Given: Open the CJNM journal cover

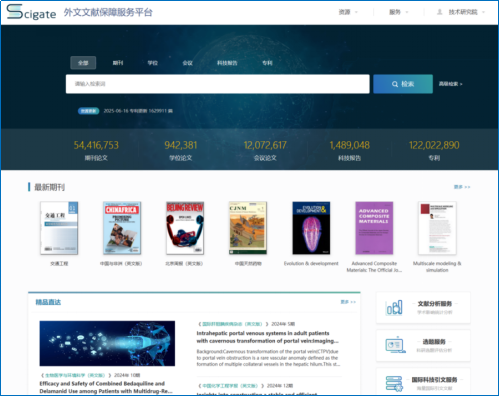Looking at the screenshot, I should click(248, 228).
